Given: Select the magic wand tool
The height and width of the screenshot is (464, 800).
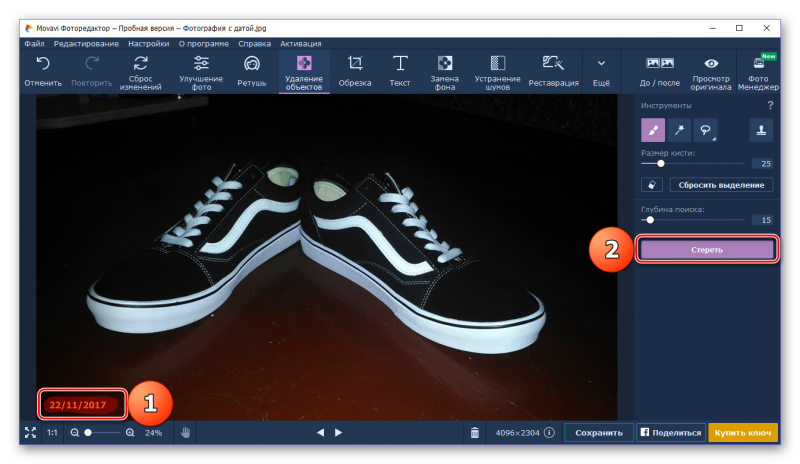Looking at the screenshot, I should tap(679, 129).
